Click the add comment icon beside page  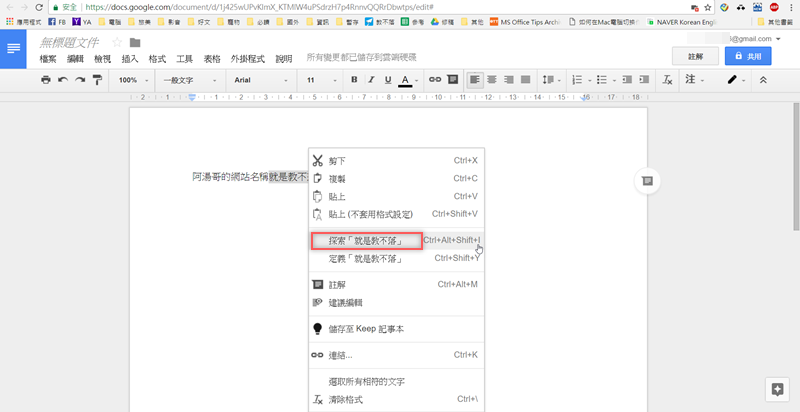tap(647, 181)
